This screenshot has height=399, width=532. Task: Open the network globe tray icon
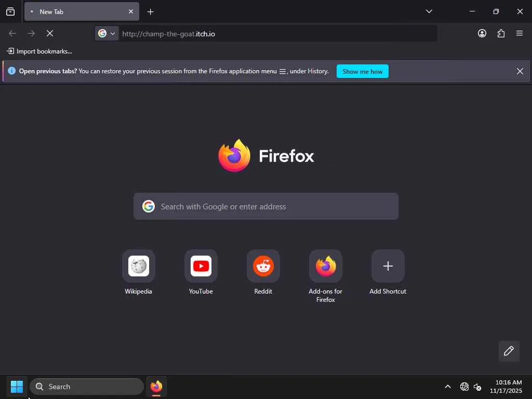pyautogui.click(x=464, y=387)
